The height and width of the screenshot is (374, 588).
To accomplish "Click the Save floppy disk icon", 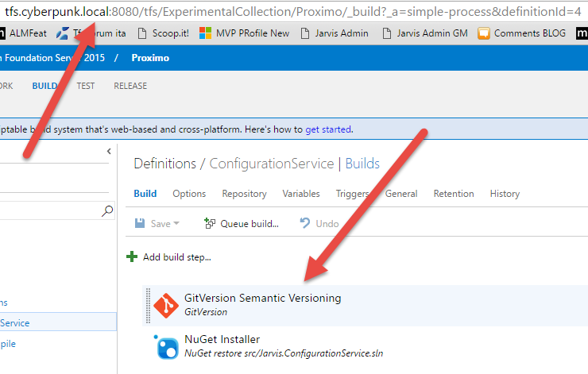I will pos(140,223).
